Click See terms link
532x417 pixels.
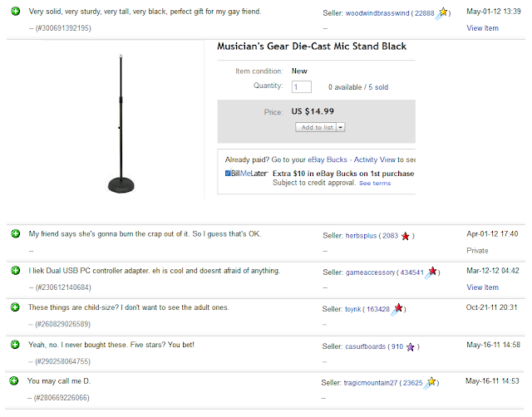point(375,183)
